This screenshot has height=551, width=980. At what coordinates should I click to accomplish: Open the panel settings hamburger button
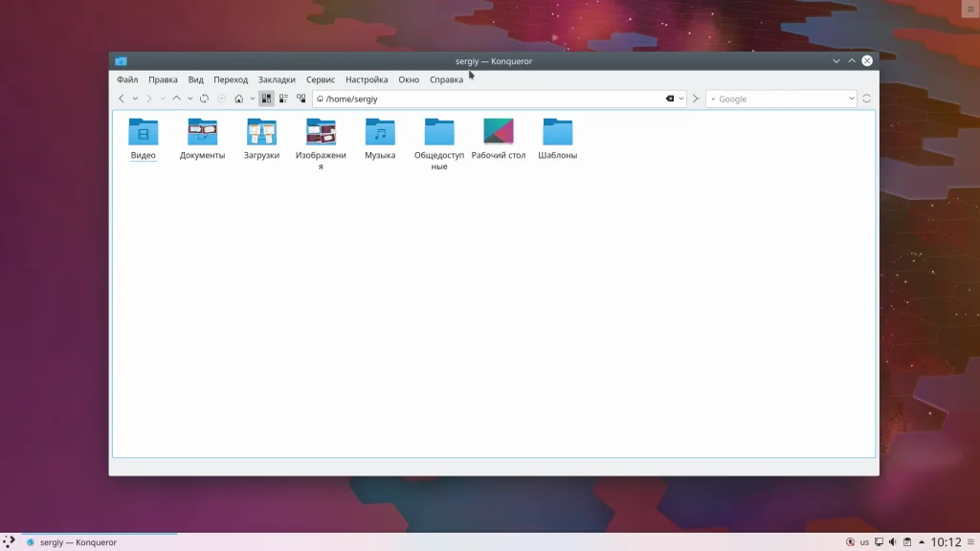[970, 542]
